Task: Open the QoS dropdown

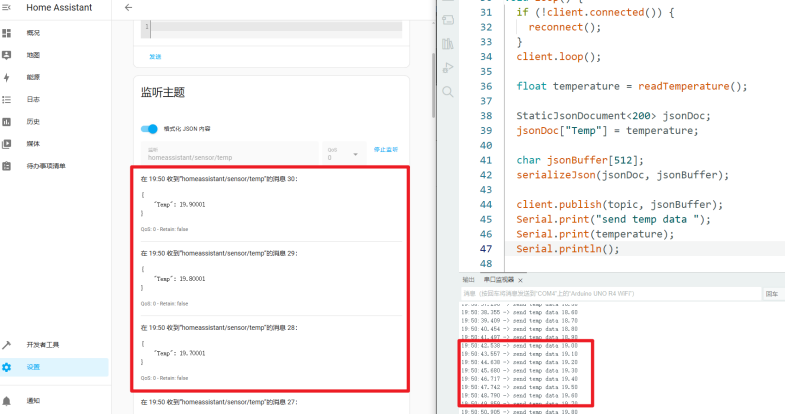Action: click(x=343, y=154)
